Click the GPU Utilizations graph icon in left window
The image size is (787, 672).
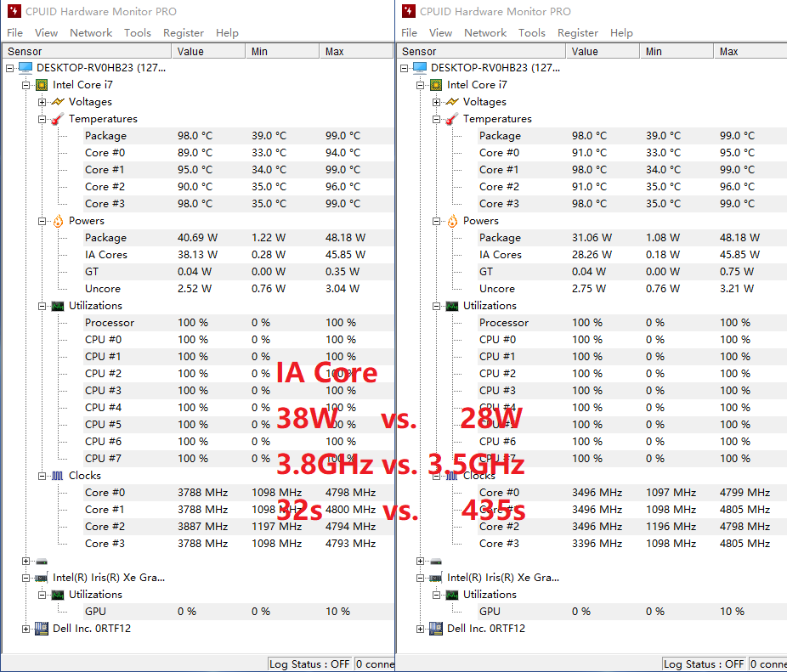pyautogui.click(x=58, y=595)
